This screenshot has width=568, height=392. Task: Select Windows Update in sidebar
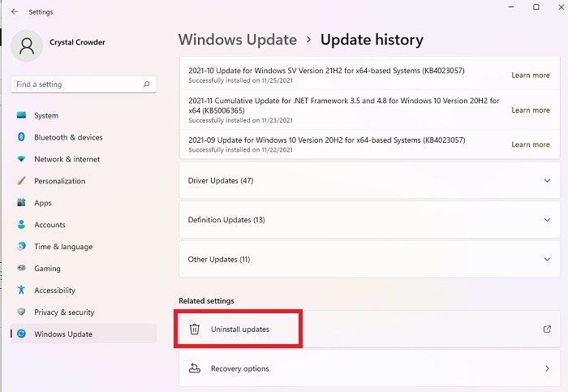coord(84,334)
